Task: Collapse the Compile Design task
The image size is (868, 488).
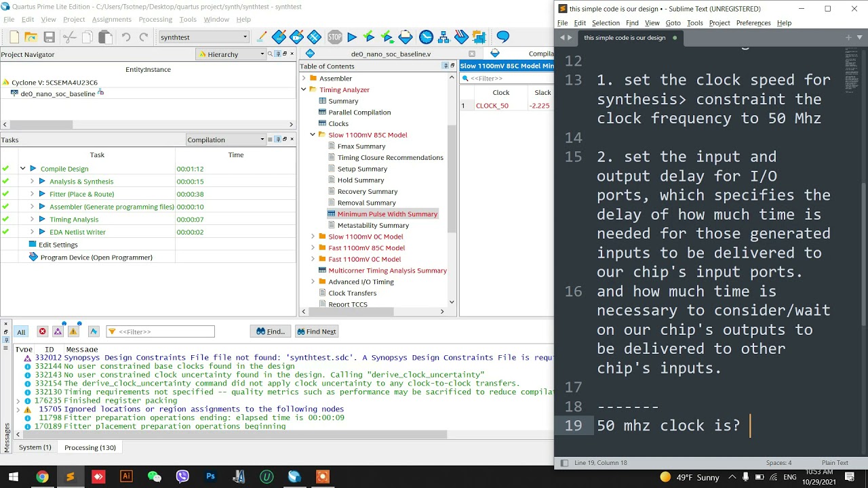Action: tap(22, 169)
